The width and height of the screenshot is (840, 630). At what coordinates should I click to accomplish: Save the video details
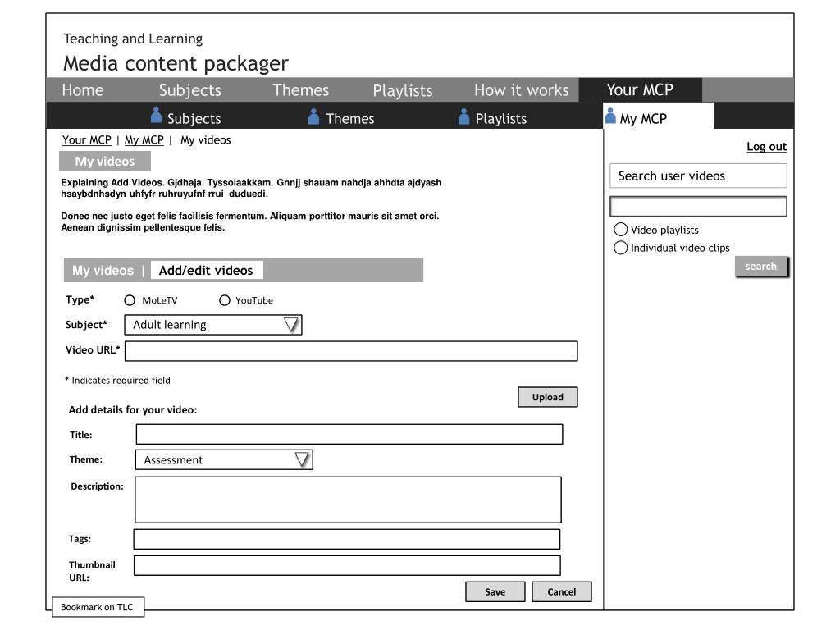pos(495,592)
